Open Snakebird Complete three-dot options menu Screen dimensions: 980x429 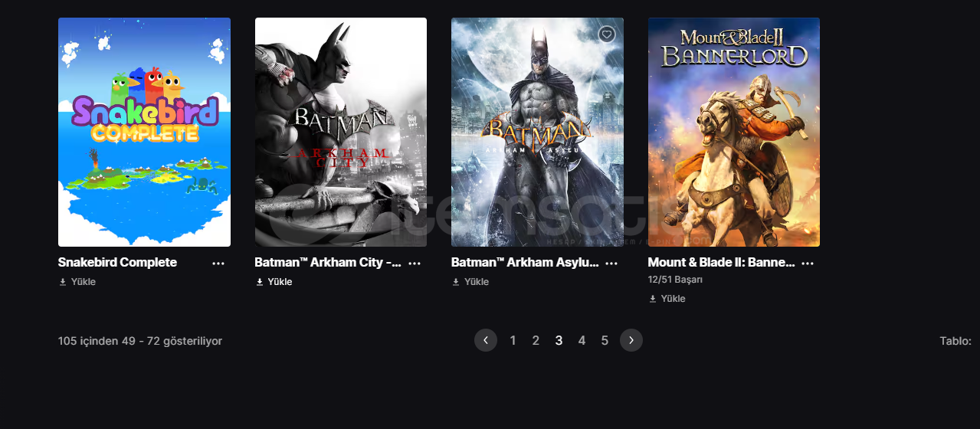pos(218,263)
